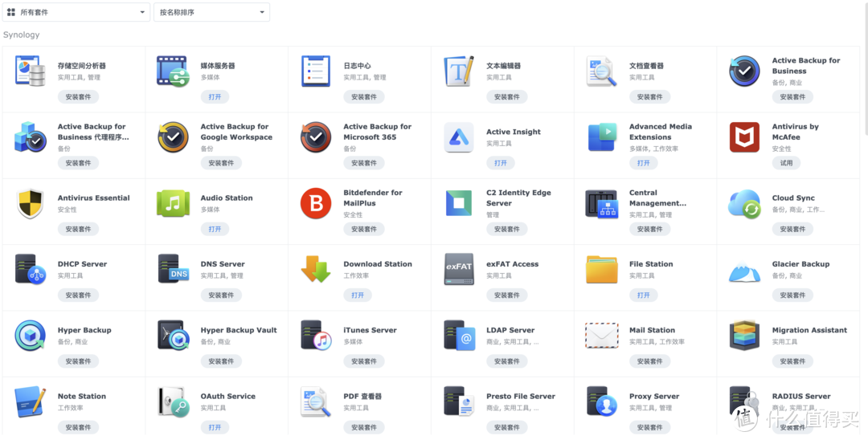The width and height of the screenshot is (868, 440).
Task: Click the OAuth Service safe icon
Action: (x=174, y=401)
